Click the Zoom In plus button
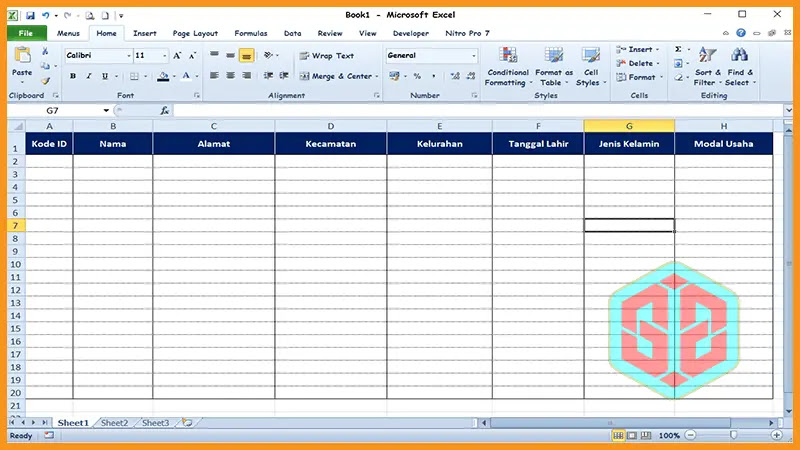800x450 pixels. pyautogui.click(x=777, y=435)
